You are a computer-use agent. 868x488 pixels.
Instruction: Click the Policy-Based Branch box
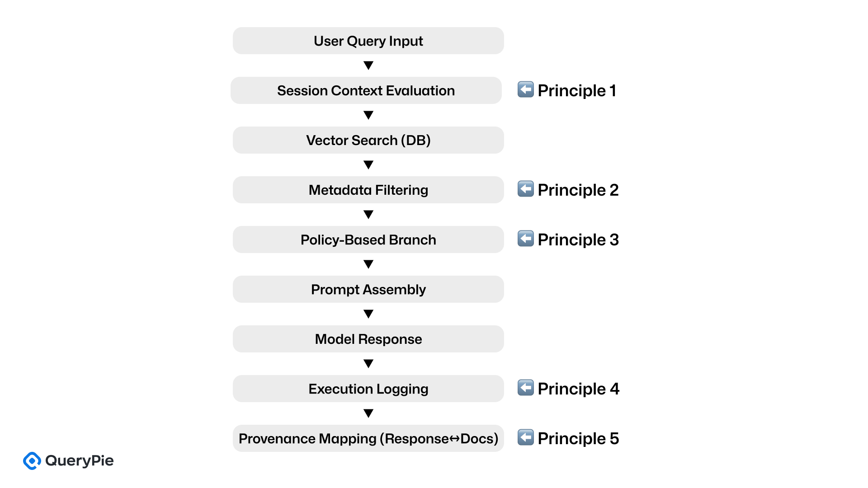pos(368,239)
